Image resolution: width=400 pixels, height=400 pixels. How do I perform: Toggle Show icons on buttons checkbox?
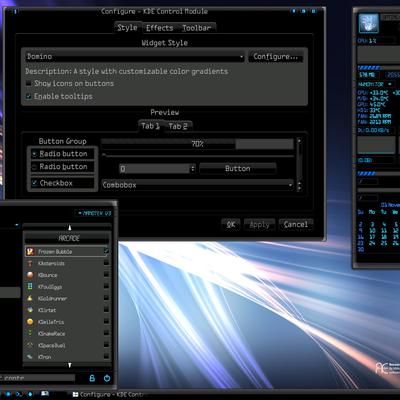coord(29,83)
